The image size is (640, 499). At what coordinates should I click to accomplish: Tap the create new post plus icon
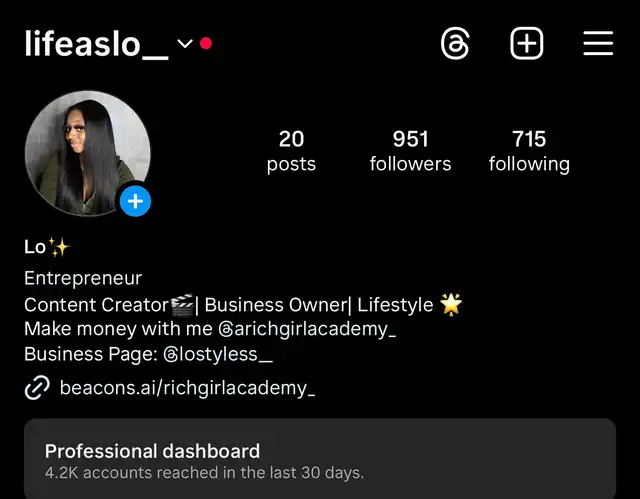tap(527, 43)
